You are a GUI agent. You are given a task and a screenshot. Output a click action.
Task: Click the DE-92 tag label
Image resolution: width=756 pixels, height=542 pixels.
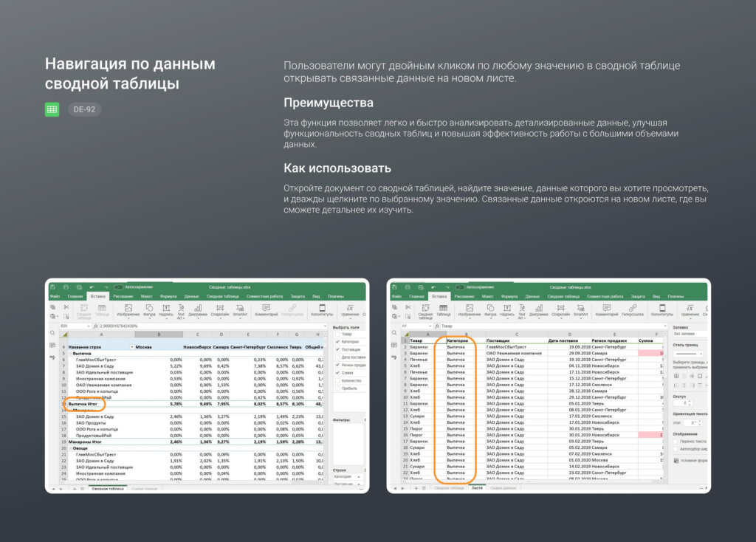(85, 109)
